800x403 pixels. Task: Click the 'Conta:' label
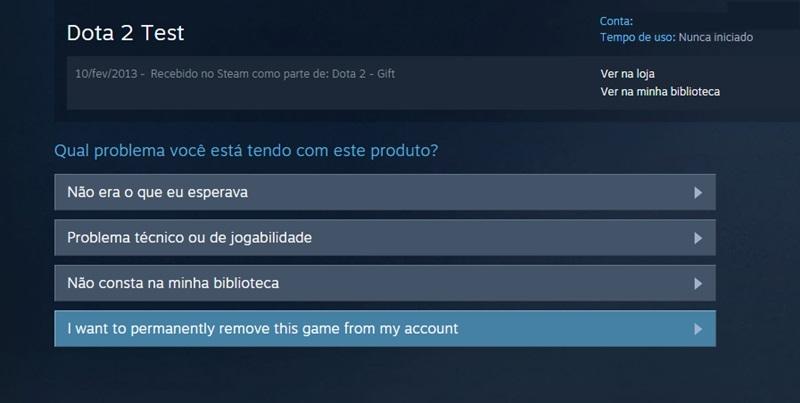[x=616, y=21]
